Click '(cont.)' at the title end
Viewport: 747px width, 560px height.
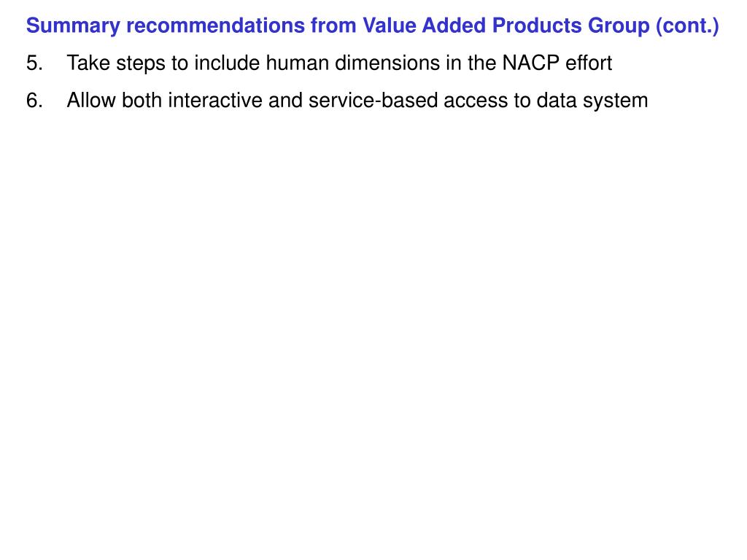tap(687, 26)
